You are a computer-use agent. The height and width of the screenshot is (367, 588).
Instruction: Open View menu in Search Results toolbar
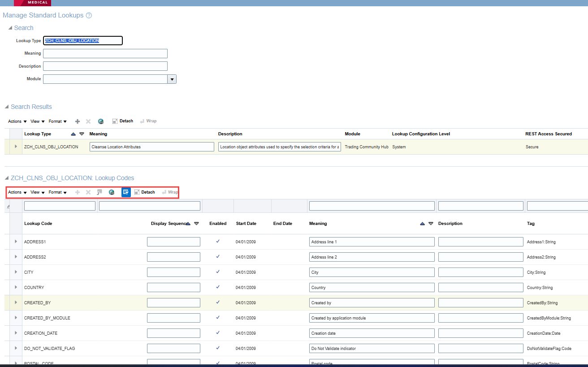(38, 121)
